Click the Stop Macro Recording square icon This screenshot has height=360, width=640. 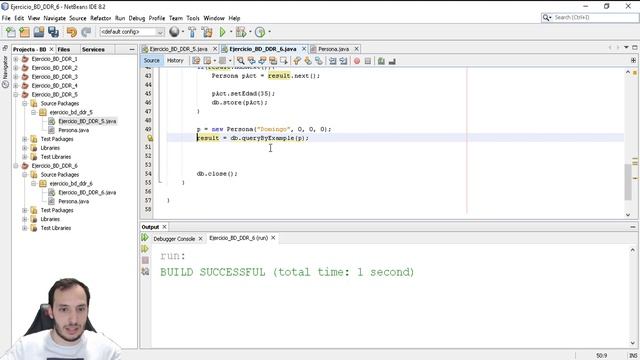point(368,61)
